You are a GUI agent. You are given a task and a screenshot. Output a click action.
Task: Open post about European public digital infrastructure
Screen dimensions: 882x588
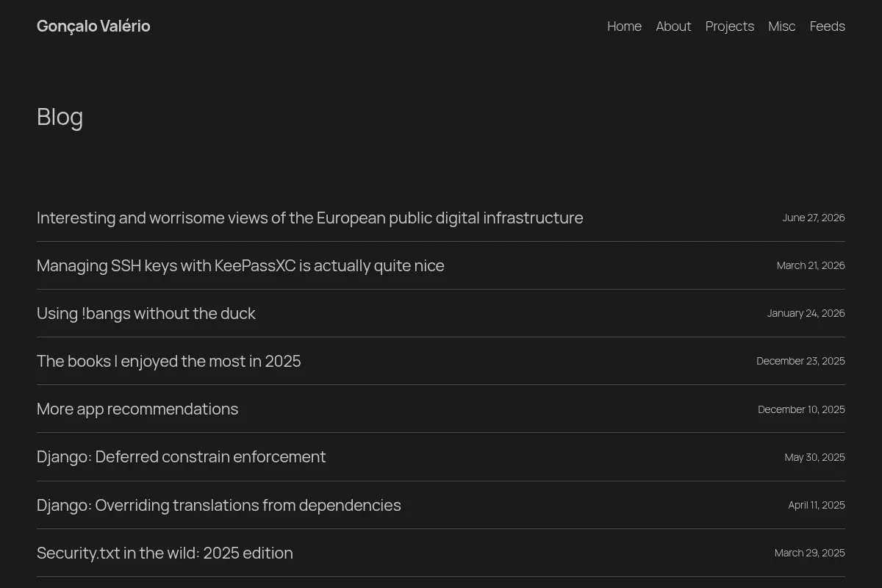[310, 218]
